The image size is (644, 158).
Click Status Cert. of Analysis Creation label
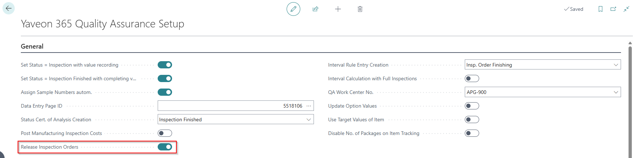[x=56, y=119]
